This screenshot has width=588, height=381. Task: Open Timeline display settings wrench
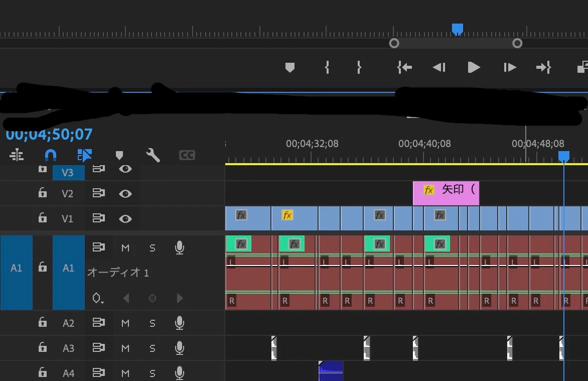pos(153,155)
